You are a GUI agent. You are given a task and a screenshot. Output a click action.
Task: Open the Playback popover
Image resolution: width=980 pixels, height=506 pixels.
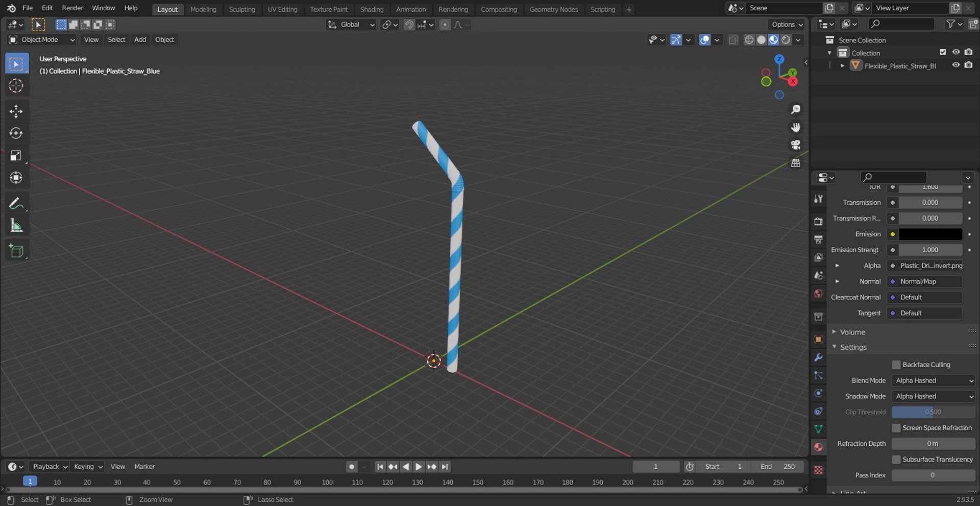[x=50, y=467]
